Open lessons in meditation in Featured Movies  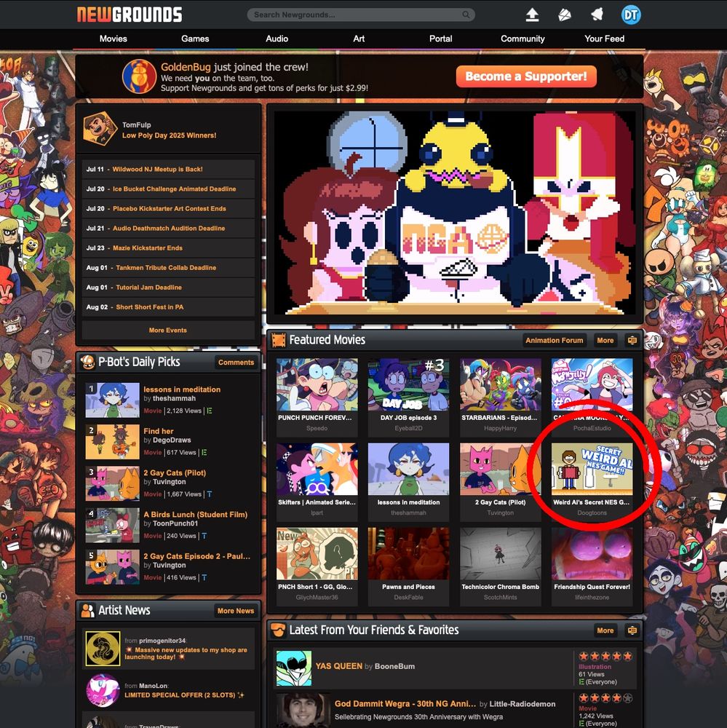(x=408, y=469)
